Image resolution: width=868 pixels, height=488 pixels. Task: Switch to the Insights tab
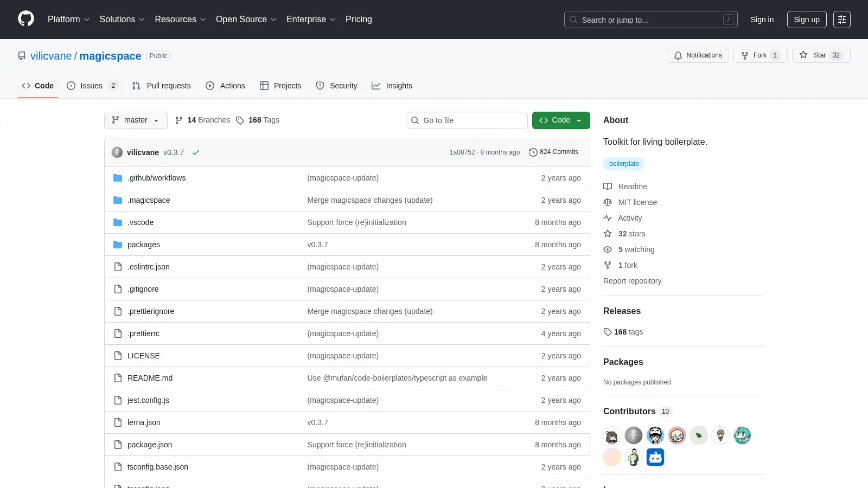(392, 86)
